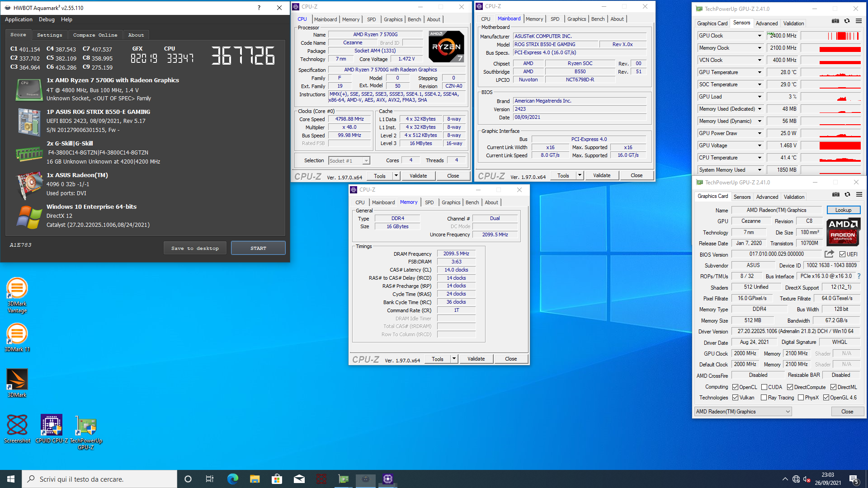Viewport: 868px width, 488px height.
Task: Click the Ryzen 7 logo in CPU-Z
Action: (x=446, y=47)
